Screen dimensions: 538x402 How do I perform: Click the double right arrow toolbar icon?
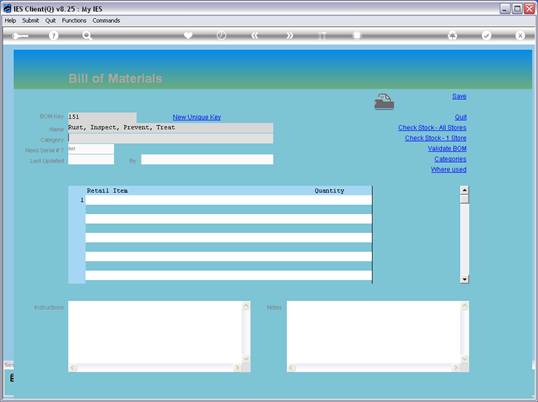tap(290, 35)
